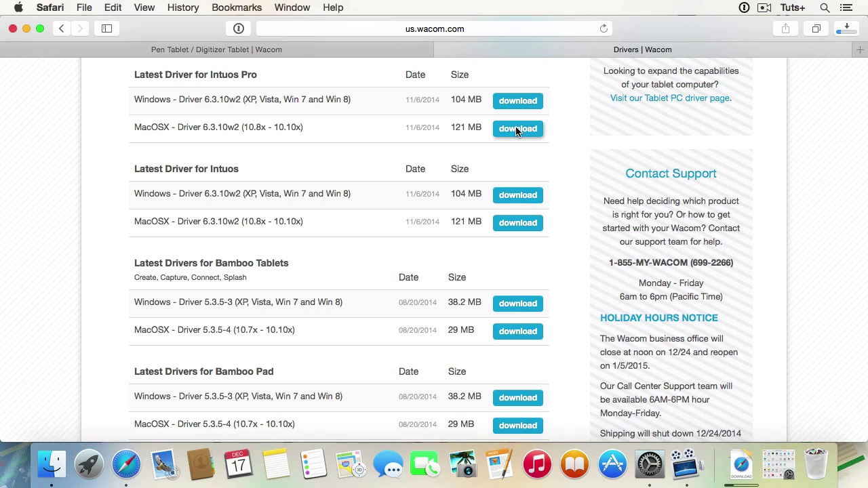
Task: Open Mail from the Dock
Action: 163,464
